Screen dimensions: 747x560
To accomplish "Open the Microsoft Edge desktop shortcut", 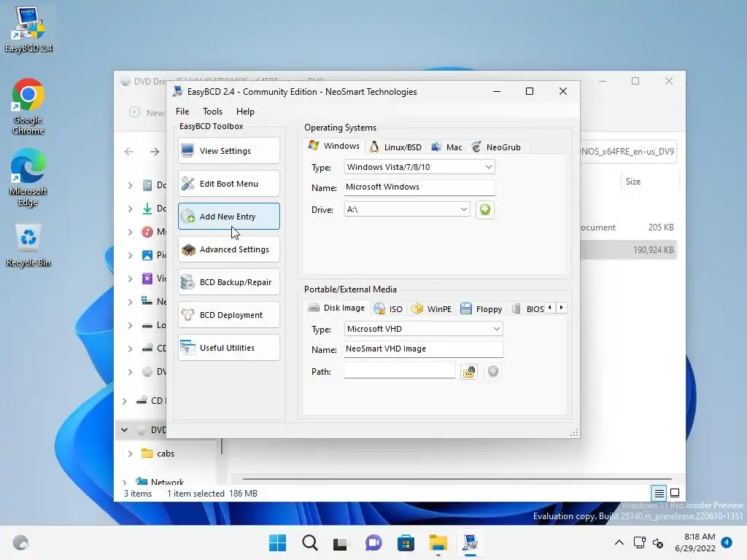I will 28,178.
